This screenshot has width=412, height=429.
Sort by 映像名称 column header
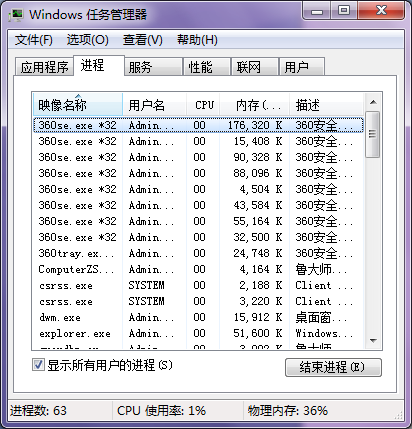[x=78, y=105]
